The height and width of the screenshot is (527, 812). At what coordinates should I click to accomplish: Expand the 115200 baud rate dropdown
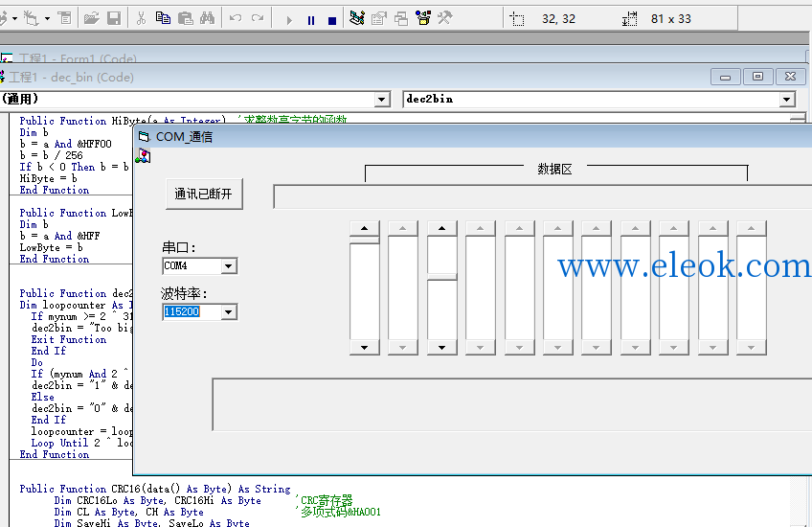point(228,312)
